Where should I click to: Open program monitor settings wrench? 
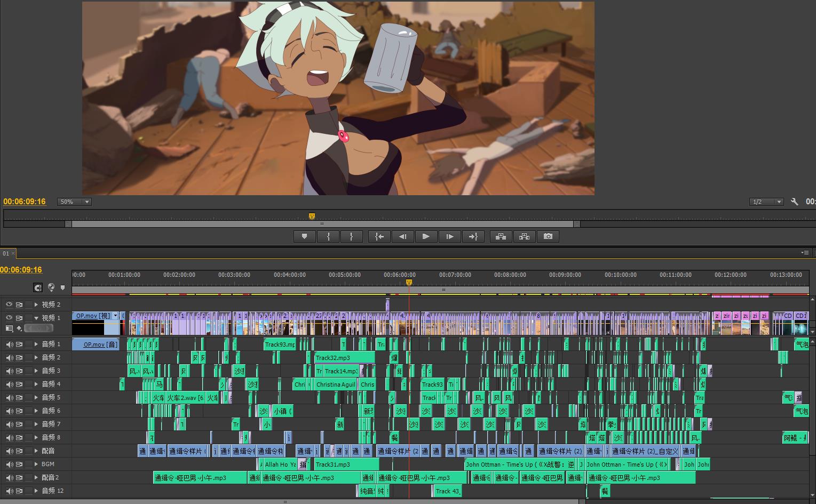[794, 202]
